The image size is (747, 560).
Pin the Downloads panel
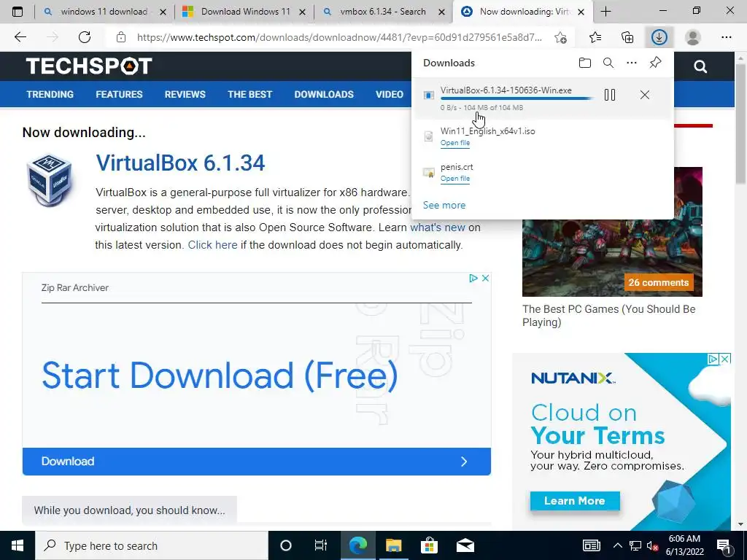pos(656,63)
